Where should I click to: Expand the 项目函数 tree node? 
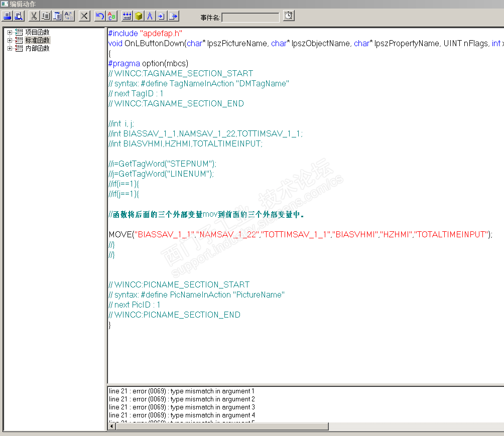10,32
